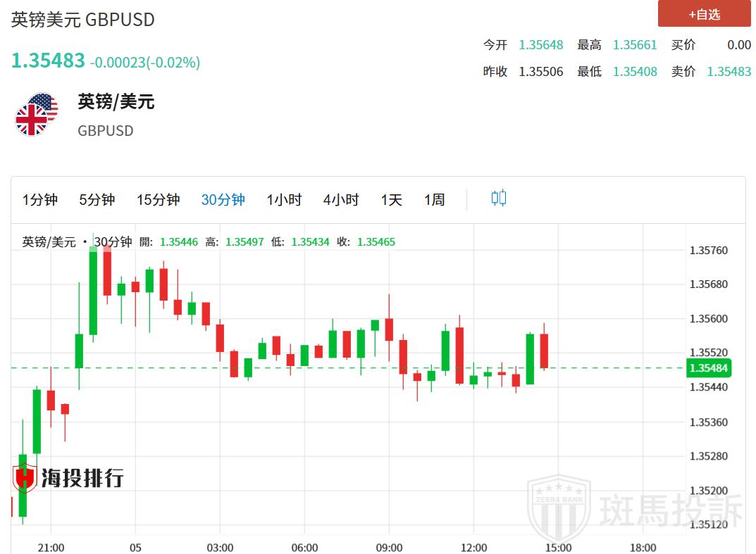Image resolution: width=756 pixels, height=554 pixels.
Task: Click the 卖价 value 1.35483
Action: coord(729,72)
